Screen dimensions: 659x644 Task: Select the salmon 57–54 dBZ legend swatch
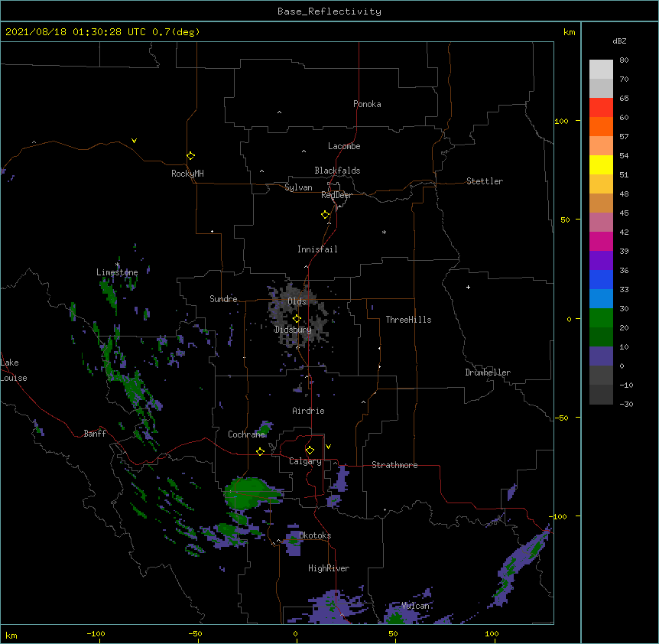(601, 145)
